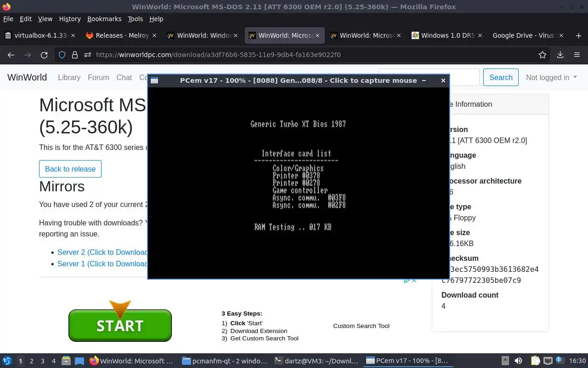Viewport: 588px width, 368px height.
Task: Open the system application menu
Action: tap(7, 361)
